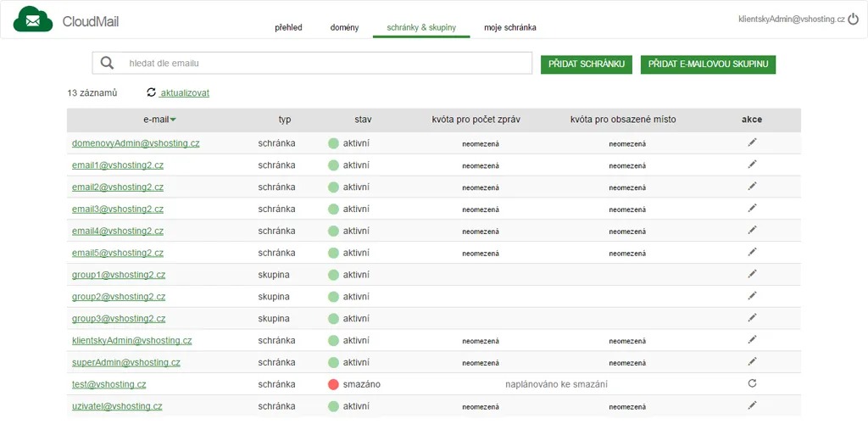This screenshot has height=441, width=868.
Task: Click aktivní status in uzivatel@vshosting.cz row
Action: (356, 406)
